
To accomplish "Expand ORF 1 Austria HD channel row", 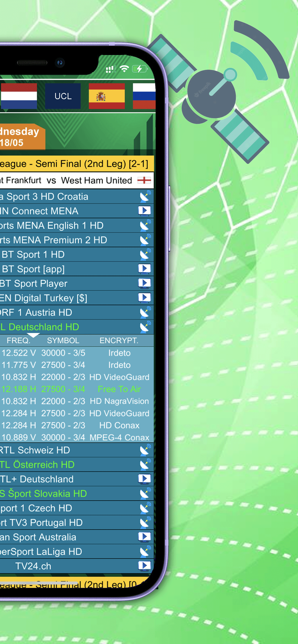I will click(x=77, y=312).
